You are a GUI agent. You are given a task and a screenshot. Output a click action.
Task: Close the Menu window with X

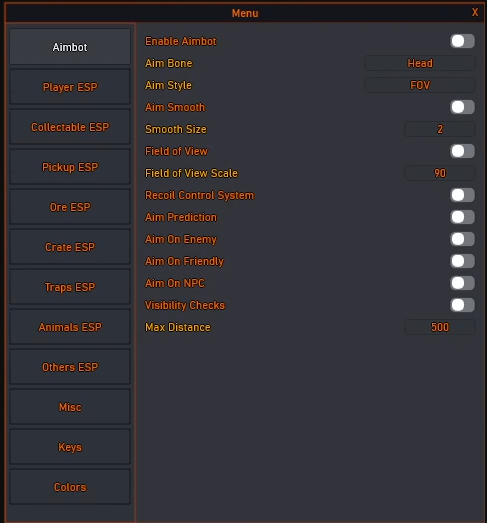[x=475, y=13]
